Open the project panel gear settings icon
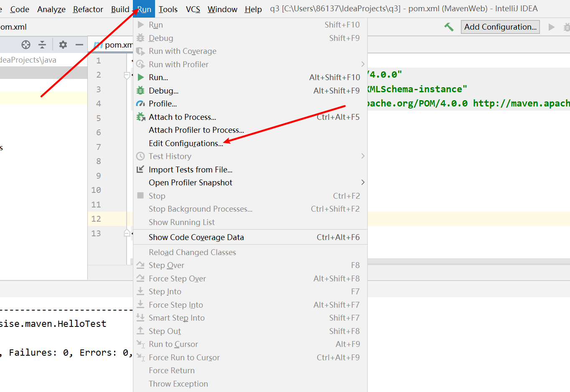 [63, 45]
